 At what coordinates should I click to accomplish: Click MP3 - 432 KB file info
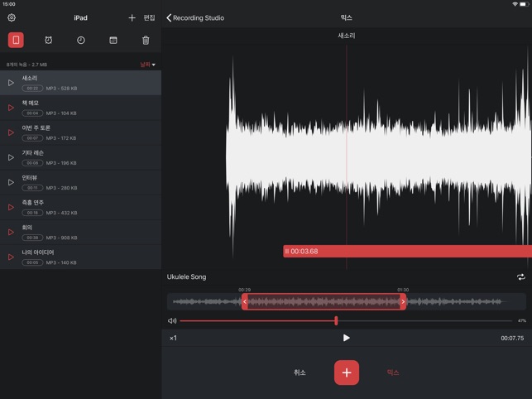(61, 213)
